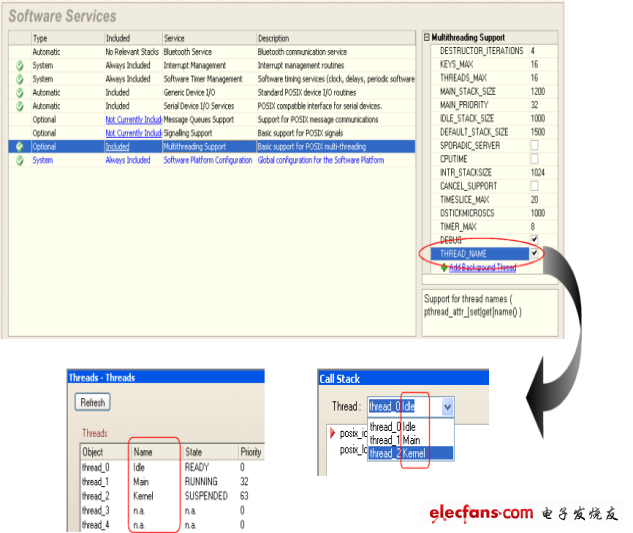Viewport: 633px width, 533px height.
Task: Sort services by the Type column header
Action: point(40,38)
